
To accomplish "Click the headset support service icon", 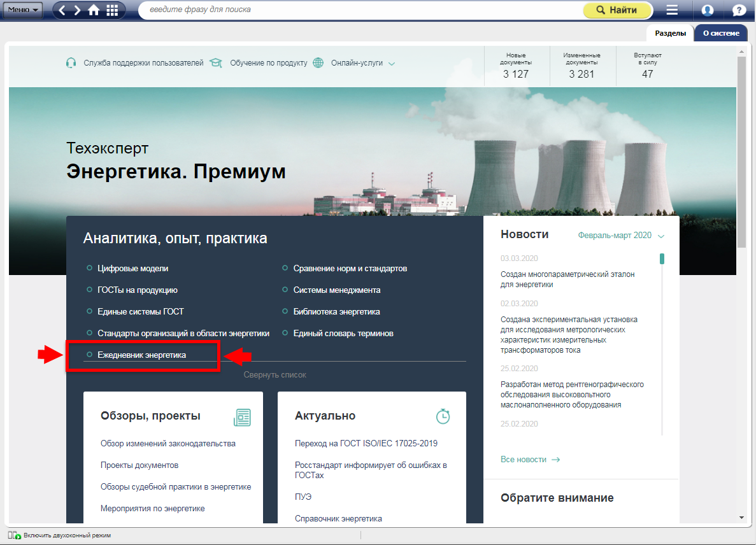I will pos(71,63).
